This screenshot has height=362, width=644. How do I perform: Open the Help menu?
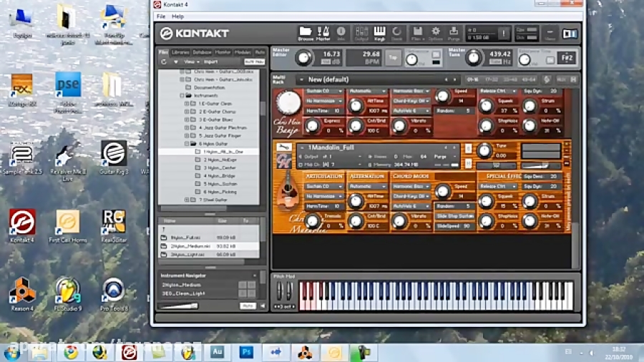click(x=177, y=16)
